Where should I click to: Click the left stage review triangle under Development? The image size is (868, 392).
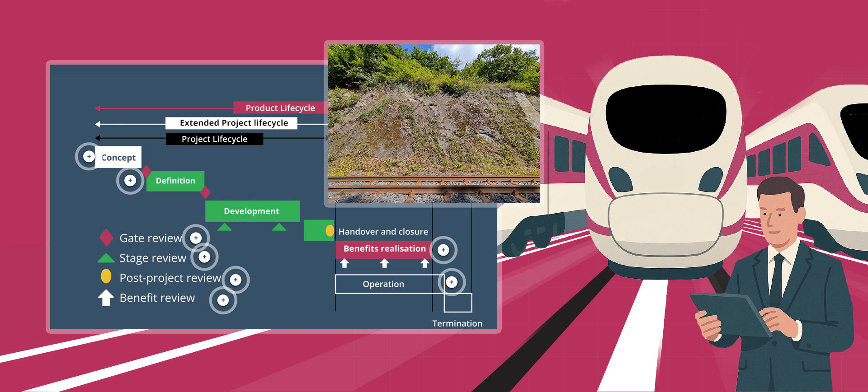224,227
